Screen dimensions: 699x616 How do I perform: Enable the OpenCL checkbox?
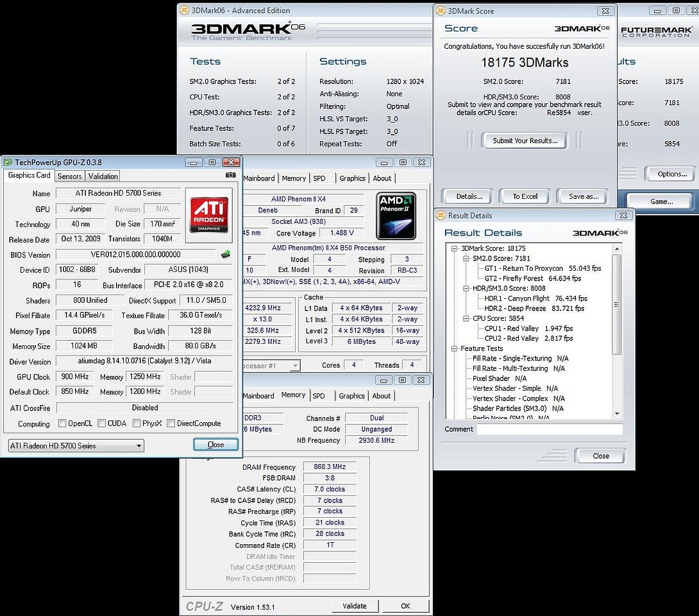coord(62,424)
